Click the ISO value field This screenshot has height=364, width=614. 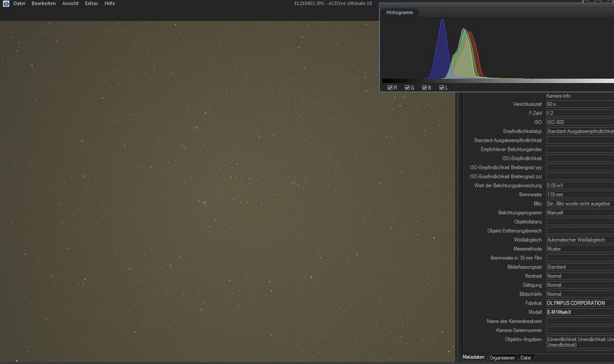click(579, 122)
